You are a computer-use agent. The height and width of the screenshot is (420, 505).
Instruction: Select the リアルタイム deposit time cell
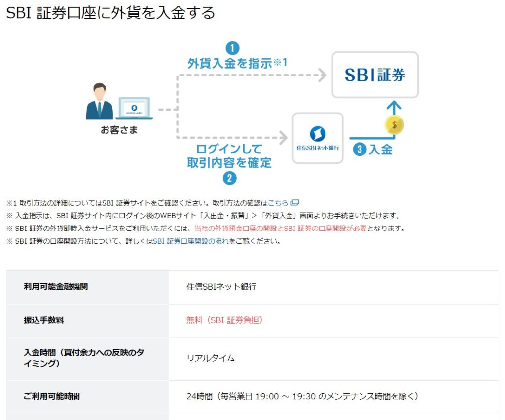pyautogui.click(x=211, y=358)
